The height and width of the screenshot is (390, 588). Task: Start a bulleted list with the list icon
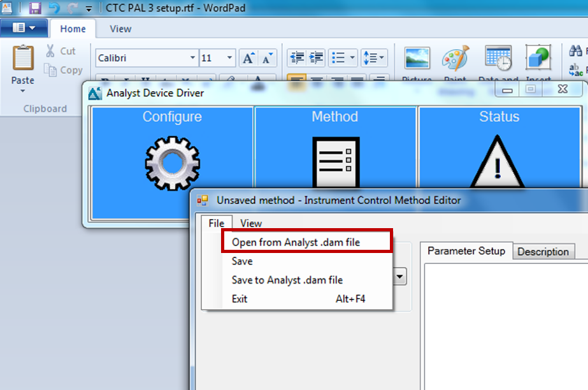[338, 58]
